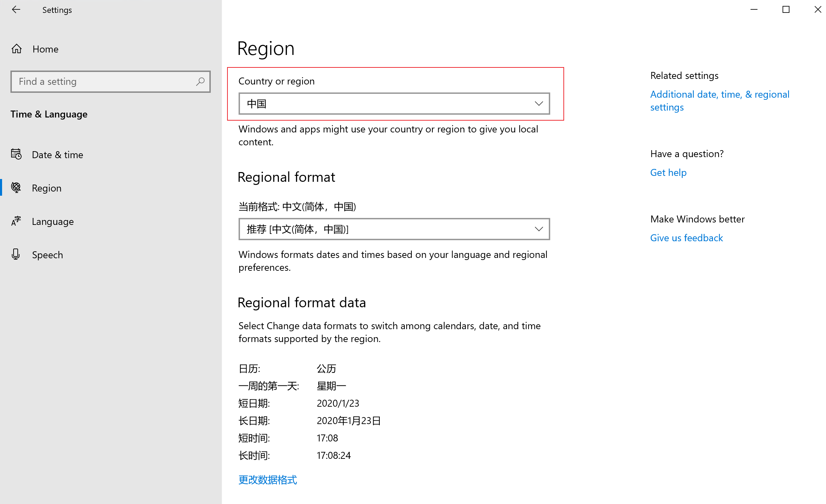Focus the Find a setting search box
This screenshot has width=826, height=504.
pyautogui.click(x=104, y=82)
